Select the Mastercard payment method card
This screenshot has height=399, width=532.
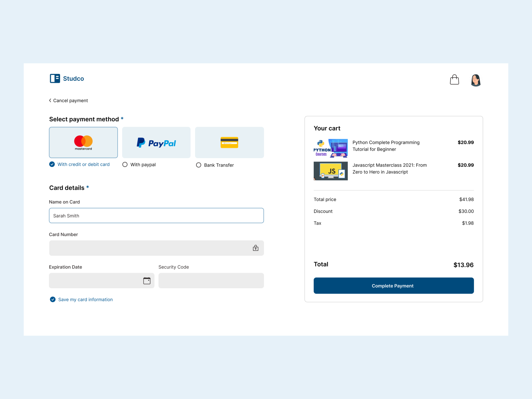click(x=83, y=142)
